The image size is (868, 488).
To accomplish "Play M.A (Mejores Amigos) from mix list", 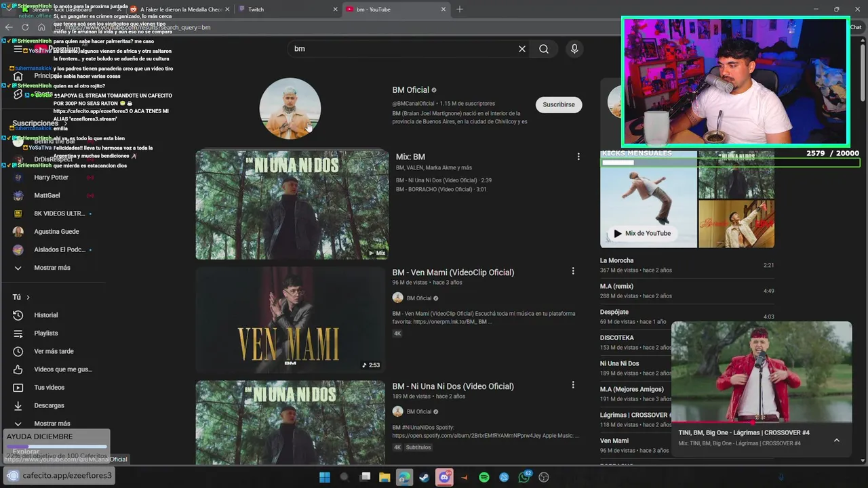I will click(x=635, y=394).
